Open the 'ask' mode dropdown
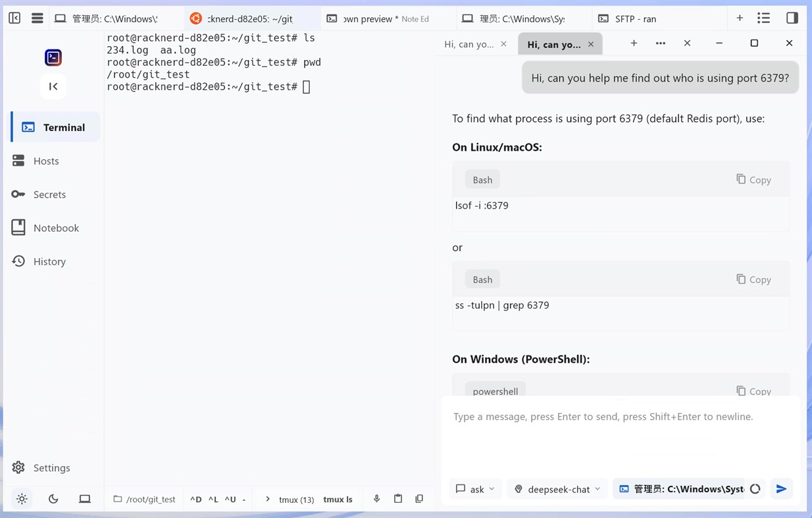812x518 pixels. coord(475,489)
